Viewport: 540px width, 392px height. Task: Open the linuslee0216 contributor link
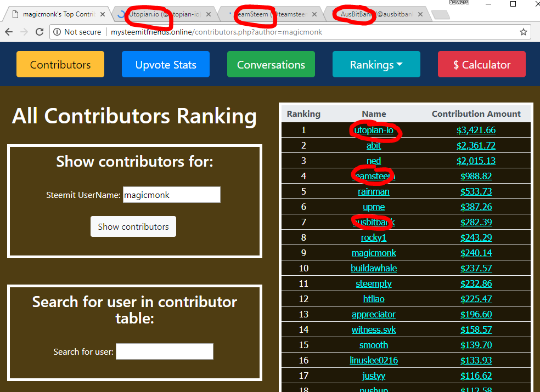click(x=374, y=360)
